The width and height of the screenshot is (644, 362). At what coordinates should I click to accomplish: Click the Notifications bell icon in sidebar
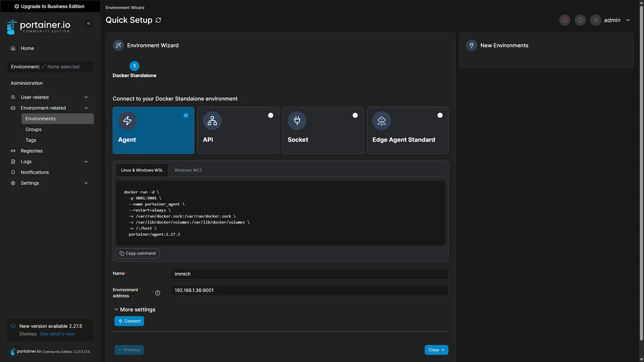13,172
